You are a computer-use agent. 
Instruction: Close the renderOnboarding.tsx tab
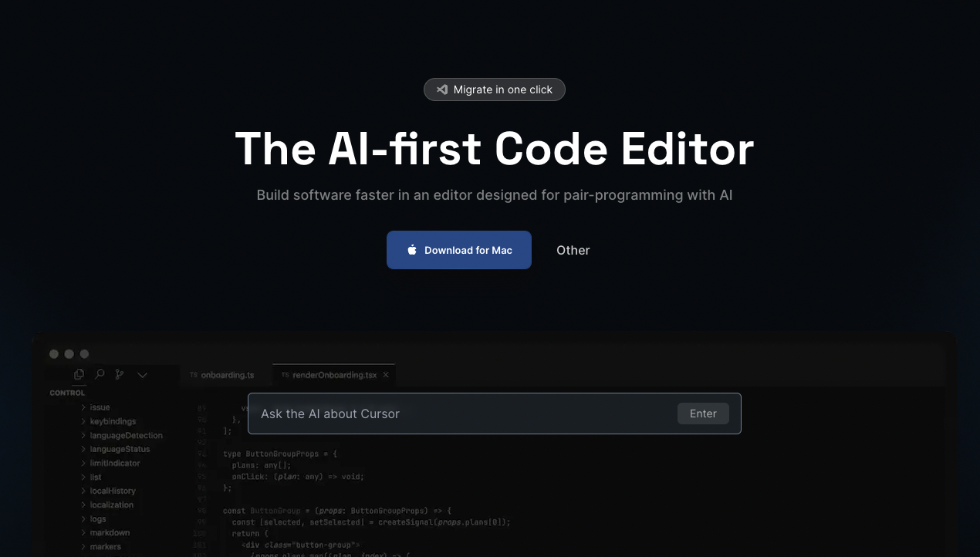click(x=386, y=375)
